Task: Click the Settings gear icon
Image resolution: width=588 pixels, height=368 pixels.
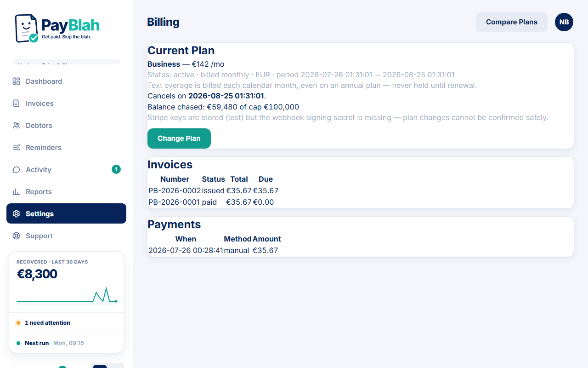Action: 17,214
